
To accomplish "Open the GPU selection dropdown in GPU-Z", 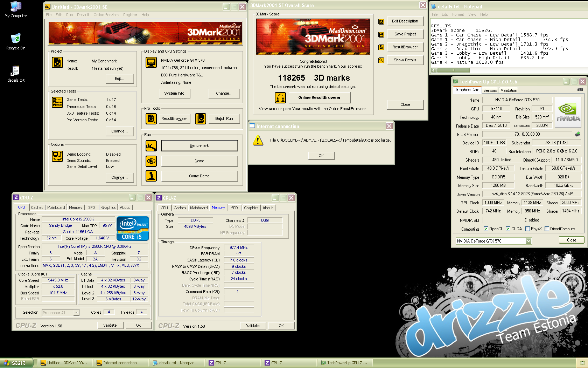I will 528,241.
